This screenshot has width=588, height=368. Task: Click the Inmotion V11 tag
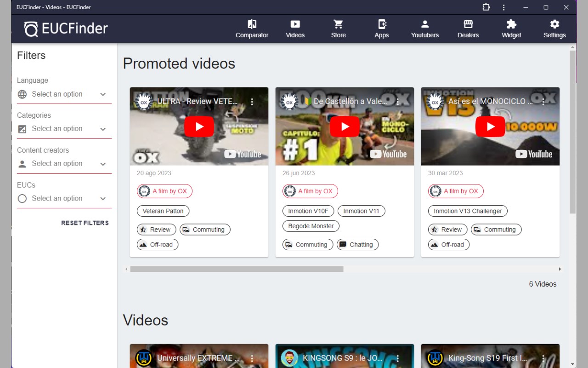click(362, 211)
